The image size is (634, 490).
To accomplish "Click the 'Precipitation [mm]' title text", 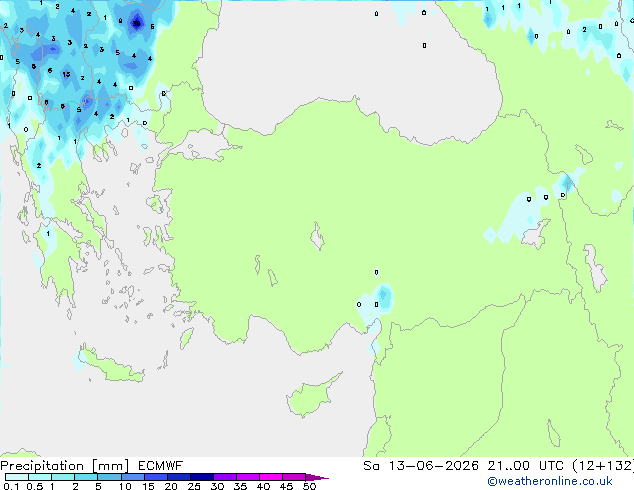I will pyautogui.click(x=65, y=466).
